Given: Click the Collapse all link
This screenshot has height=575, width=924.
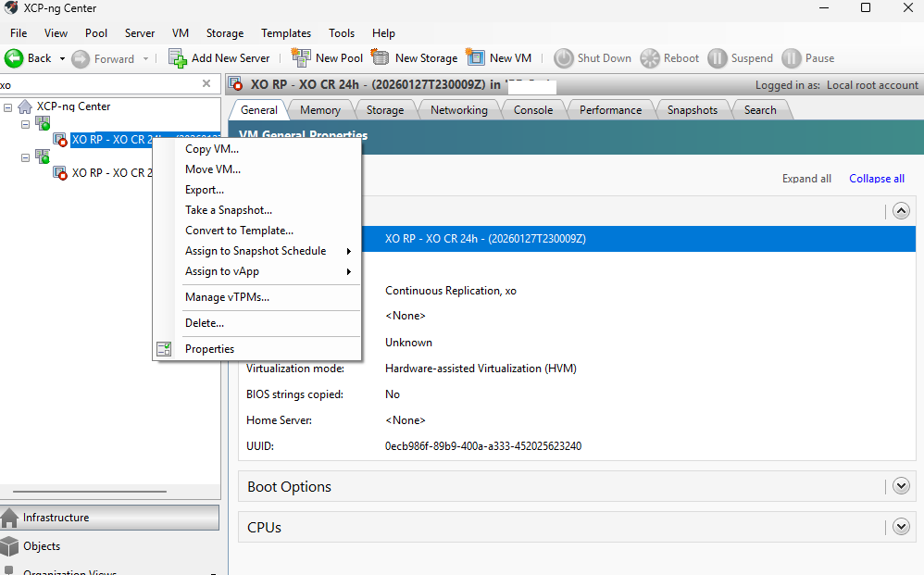Looking at the screenshot, I should (876, 179).
